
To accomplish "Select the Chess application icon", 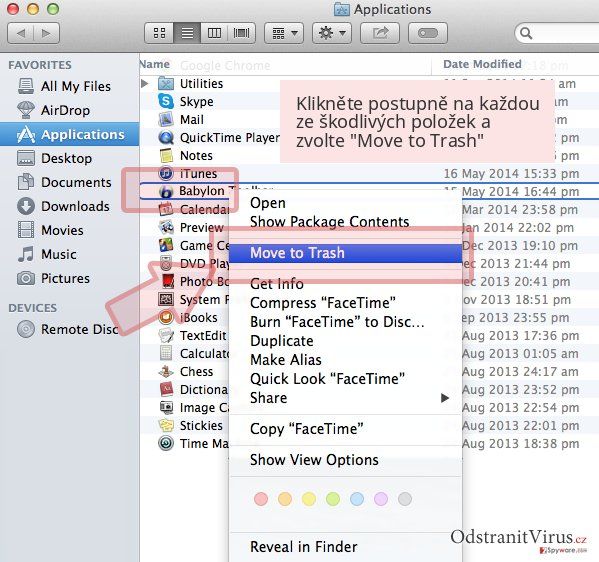I will 166,371.
